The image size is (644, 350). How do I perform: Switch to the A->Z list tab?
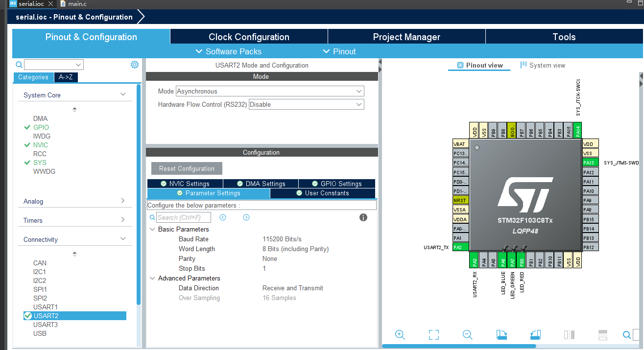click(65, 77)
